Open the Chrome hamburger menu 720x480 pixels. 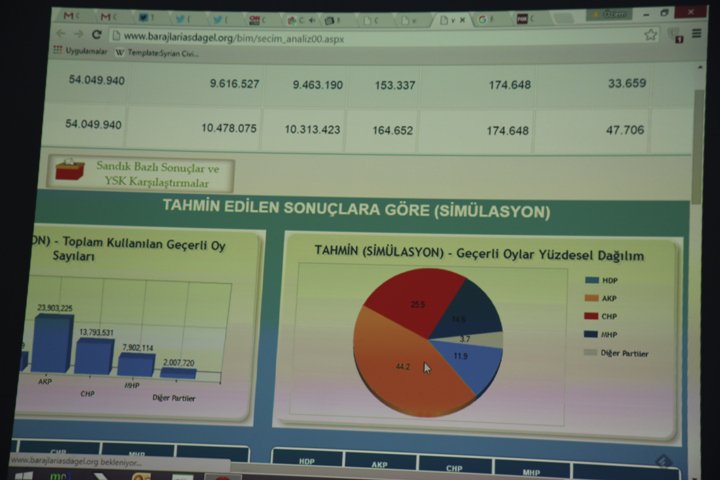click(x=697, y=34)
